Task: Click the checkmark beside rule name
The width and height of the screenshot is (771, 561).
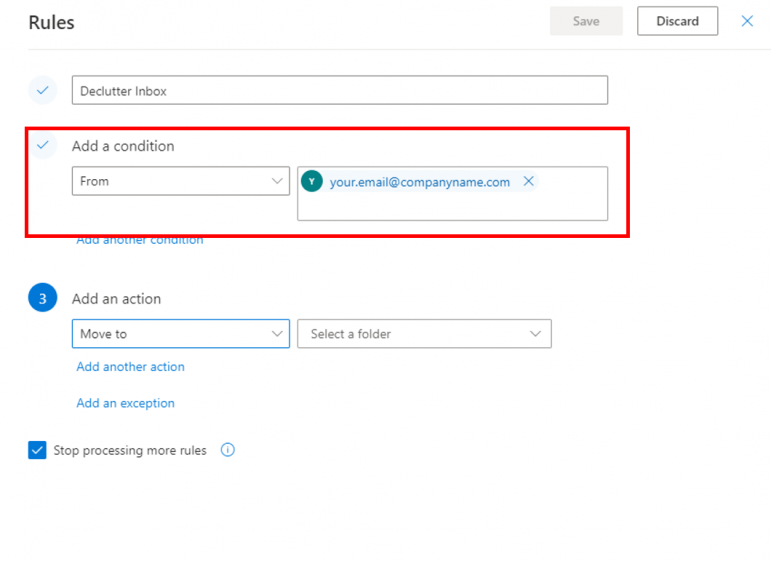Action: click(42, 90)
